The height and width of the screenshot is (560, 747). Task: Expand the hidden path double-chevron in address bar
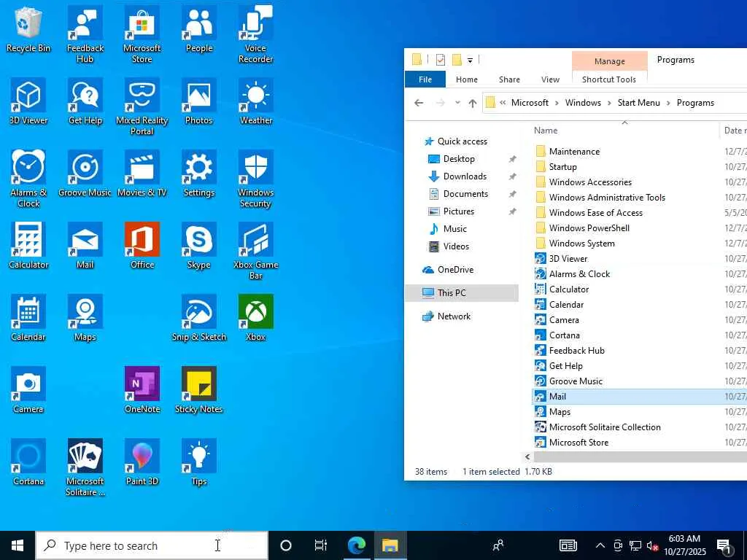(503, 102)
